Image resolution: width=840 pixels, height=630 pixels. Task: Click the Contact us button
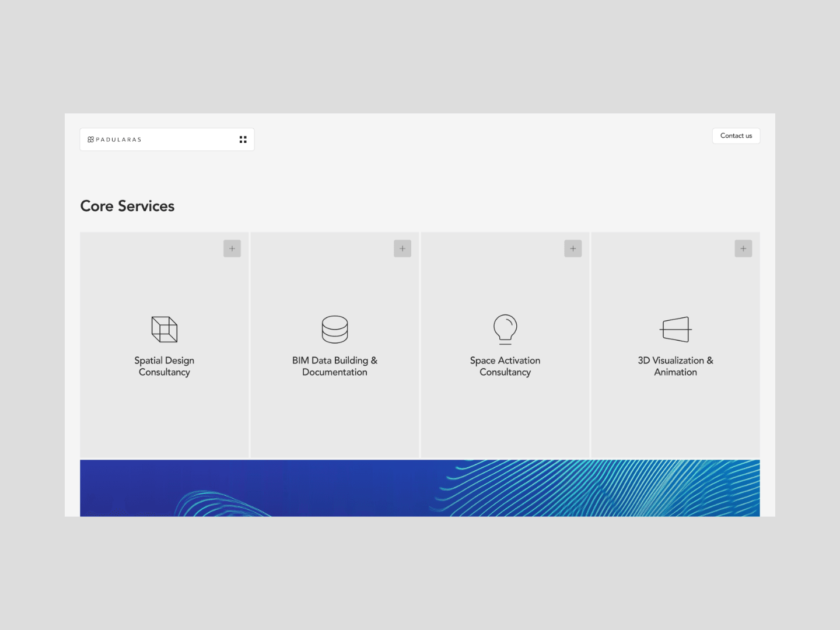coord(736,136)
